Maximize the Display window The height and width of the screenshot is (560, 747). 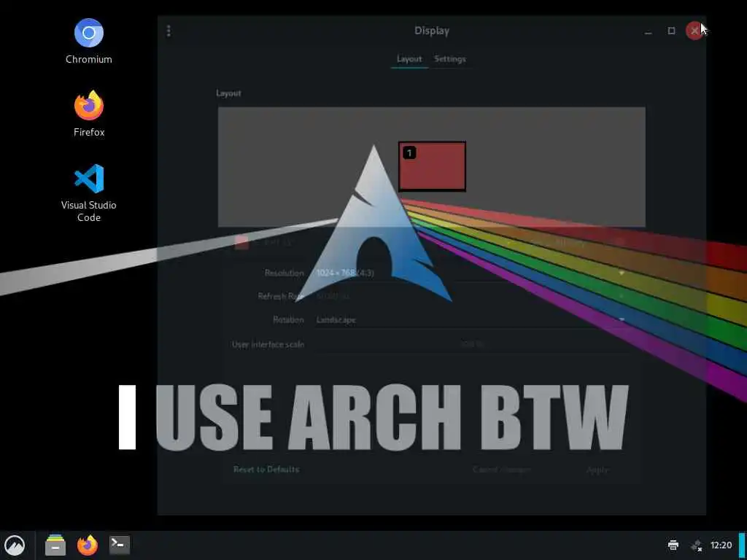[x=671, y=31]
